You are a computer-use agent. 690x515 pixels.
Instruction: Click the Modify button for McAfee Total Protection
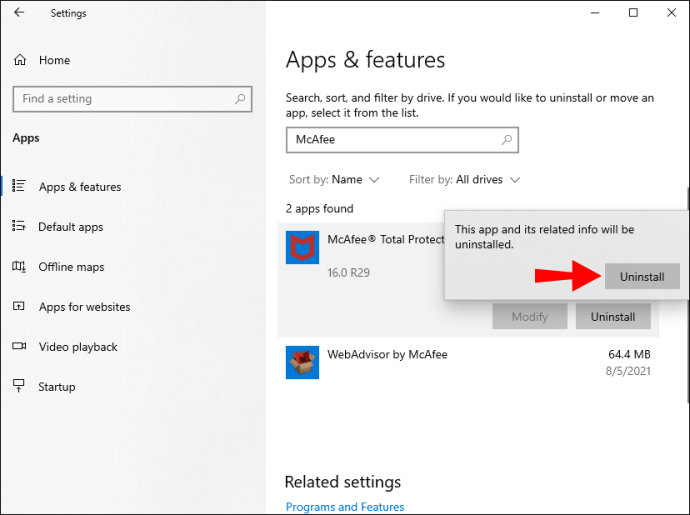pyautogui.click(x=530, y=316)
